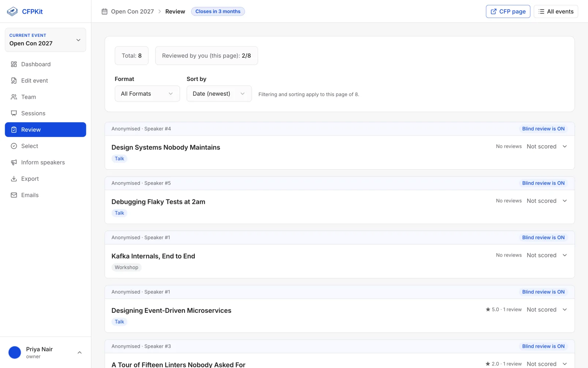Expand Design Systems Nobody Maintains proposal
The width and height of the screenshot is (588, 368).
click(565, 146)
